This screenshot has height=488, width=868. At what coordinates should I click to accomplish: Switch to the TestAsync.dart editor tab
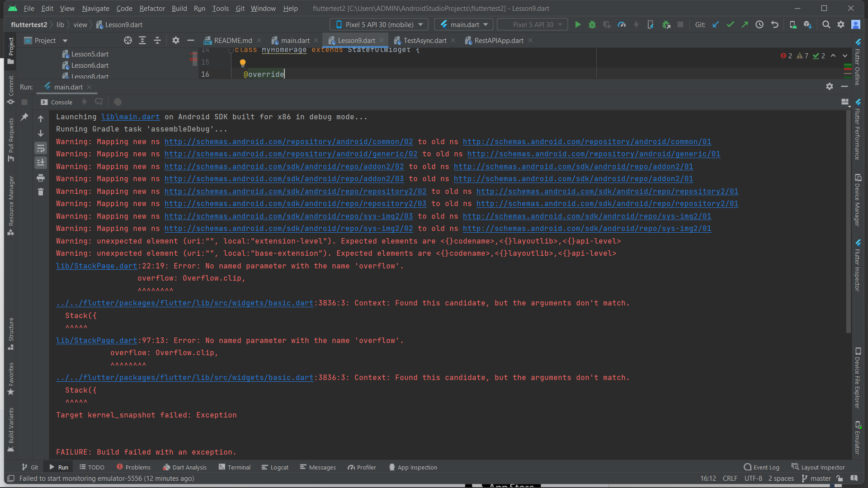click(x=425, y=41)
